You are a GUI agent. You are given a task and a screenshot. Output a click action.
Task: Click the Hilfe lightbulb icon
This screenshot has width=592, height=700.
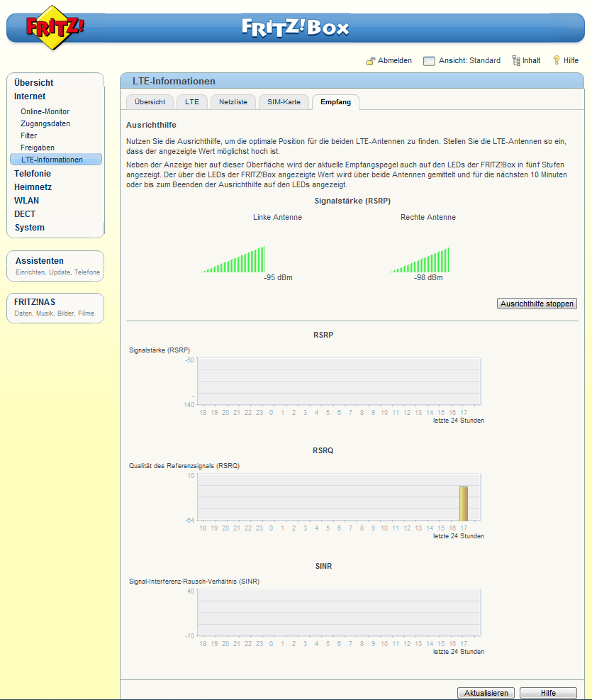pos(557,60)
